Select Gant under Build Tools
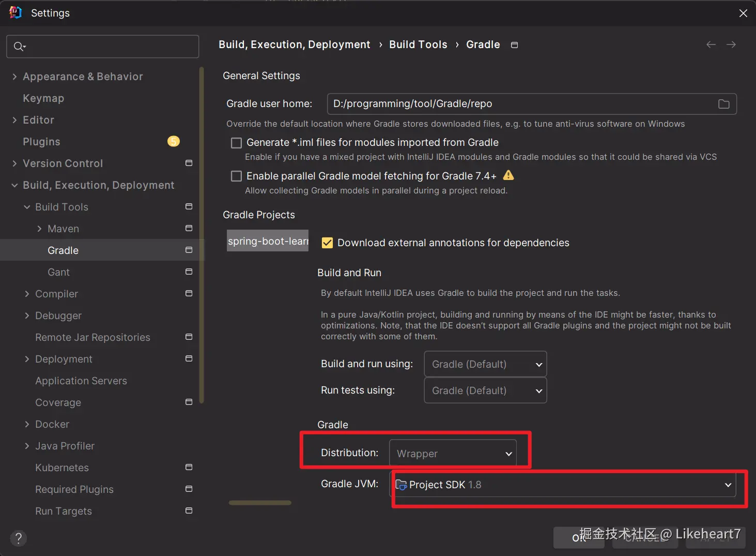 coord(58,272)
